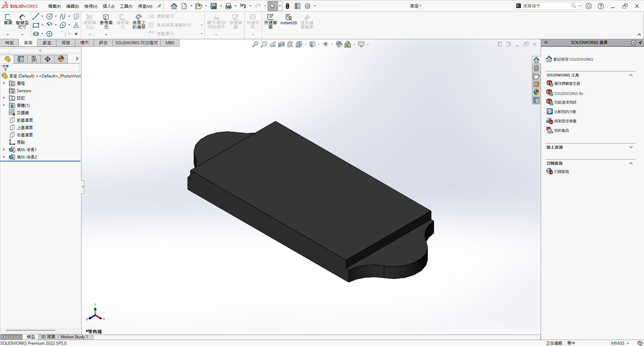Viewport: 644px width, 346px height.
Task: Open the View Settings monitor icon
Action: coord(361,44)
